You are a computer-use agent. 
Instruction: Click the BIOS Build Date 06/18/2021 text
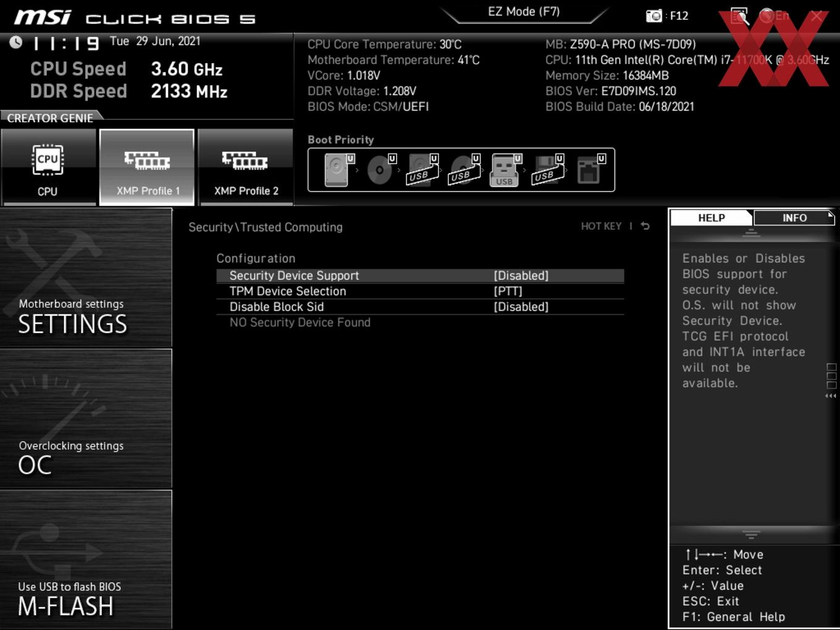point(619,106)
